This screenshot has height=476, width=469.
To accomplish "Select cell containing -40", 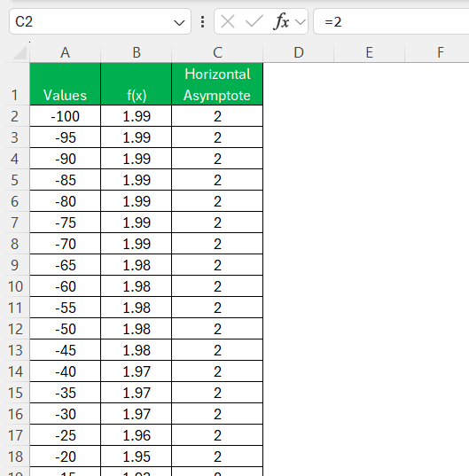I will (x=66, y=371).
